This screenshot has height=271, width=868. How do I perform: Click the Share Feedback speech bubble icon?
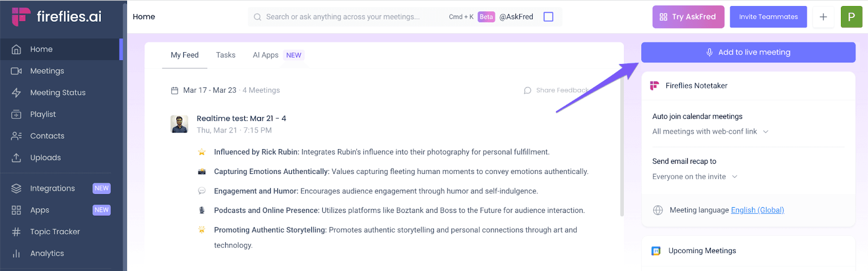point(527,91)
